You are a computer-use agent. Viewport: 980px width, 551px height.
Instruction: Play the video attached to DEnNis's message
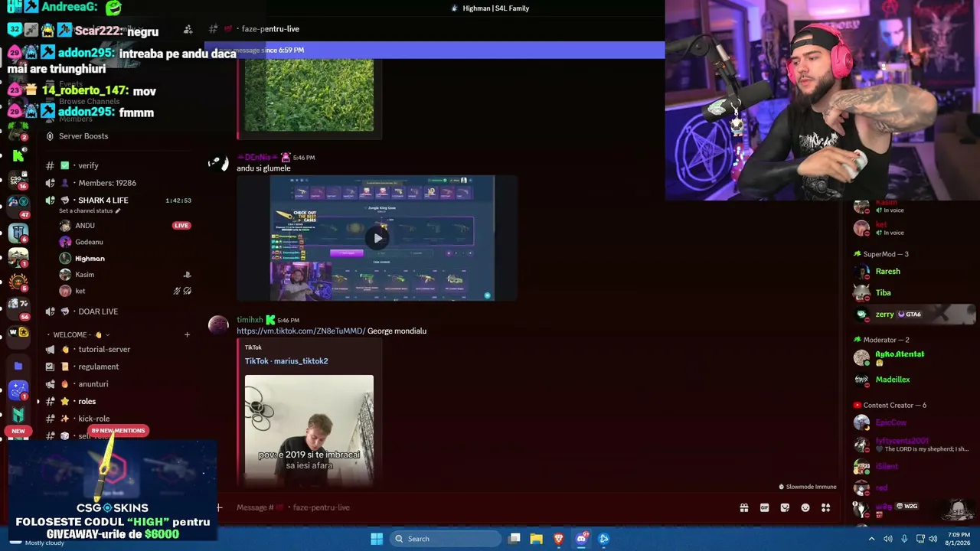(377, 238)
